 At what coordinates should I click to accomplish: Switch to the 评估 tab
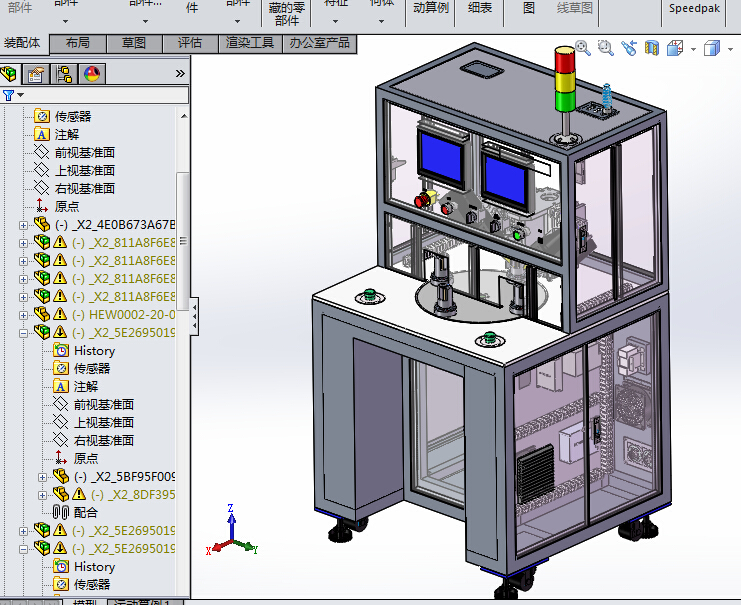click(190, 43)
